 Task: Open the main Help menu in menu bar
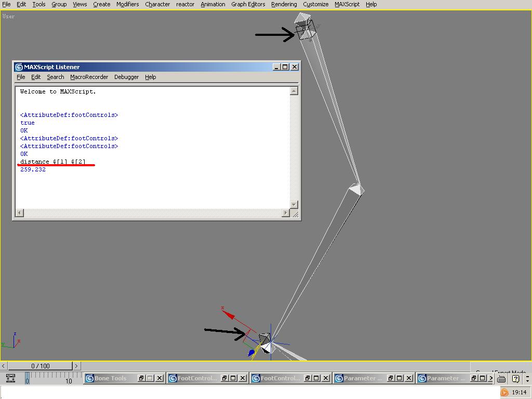click(x=371, y=4)
